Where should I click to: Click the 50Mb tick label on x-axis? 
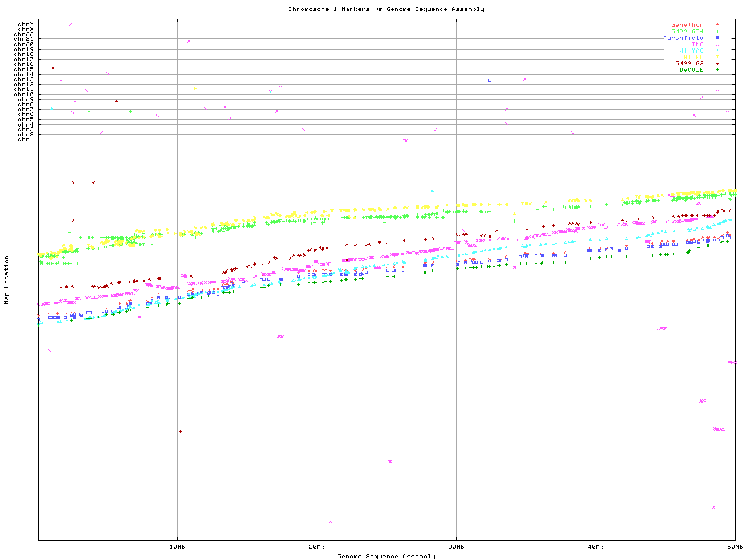click(735, 547)
